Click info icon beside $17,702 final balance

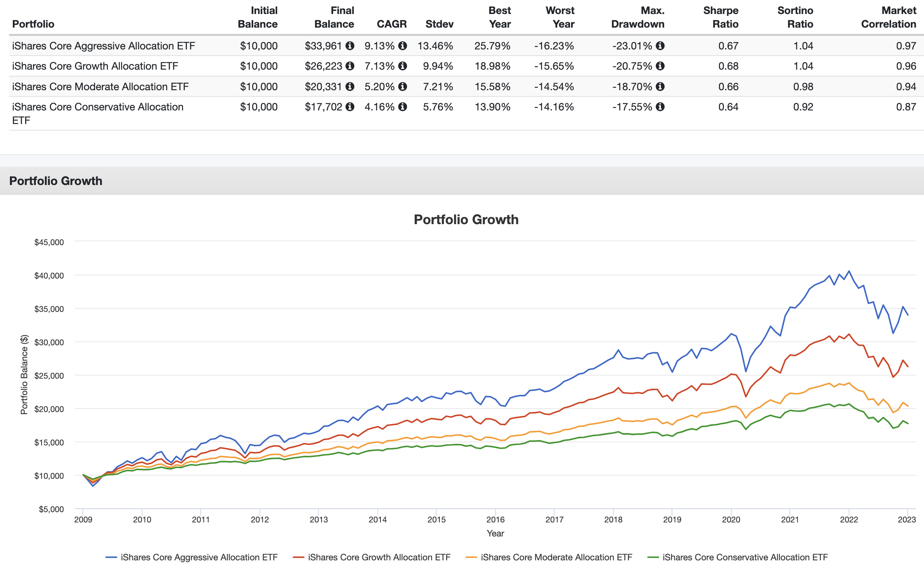click(x=350, y=107)
